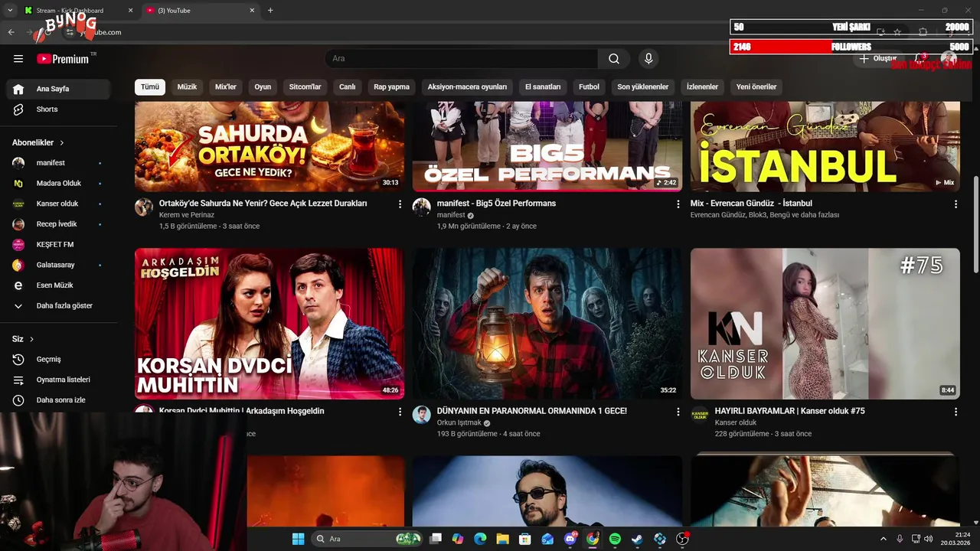Show hidden system tray icons
980x551 pixels.
tap(883, 539)
